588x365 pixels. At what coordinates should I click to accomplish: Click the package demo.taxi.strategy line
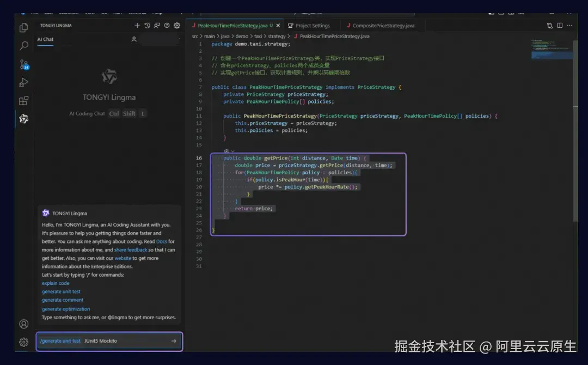click(251, 44)
